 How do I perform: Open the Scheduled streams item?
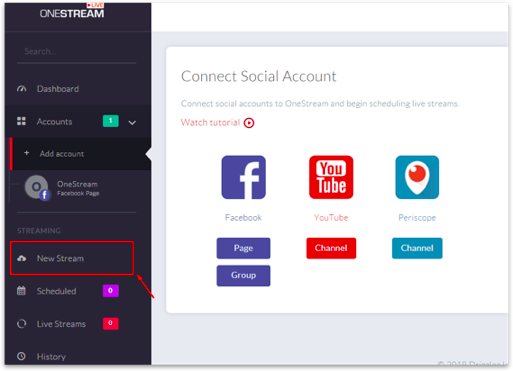[x=78, y=291]
